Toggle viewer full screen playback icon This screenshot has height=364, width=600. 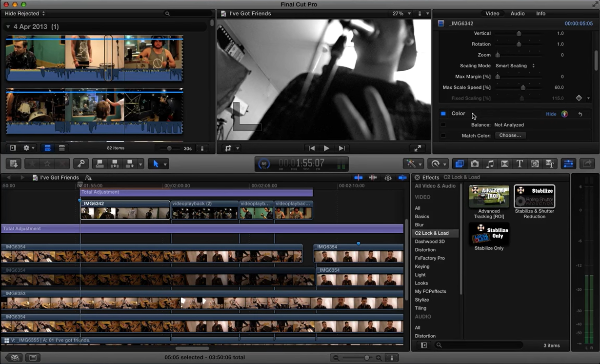418,148
